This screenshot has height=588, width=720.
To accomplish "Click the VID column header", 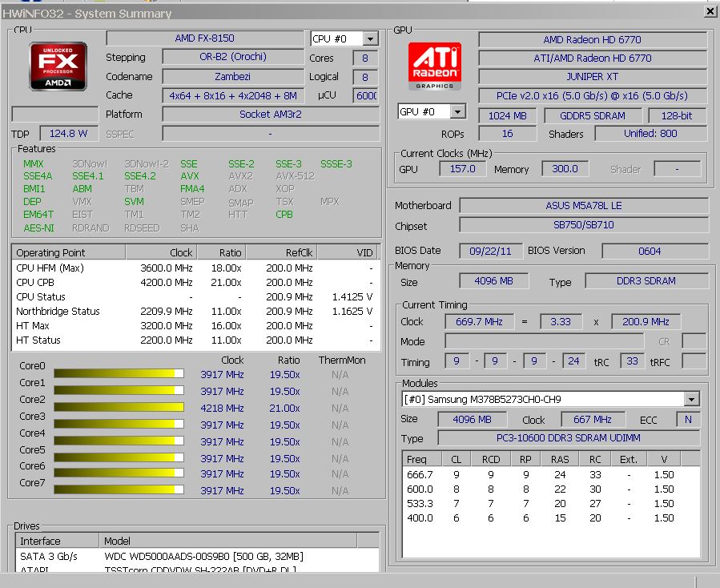I will [x=348, y=252].
